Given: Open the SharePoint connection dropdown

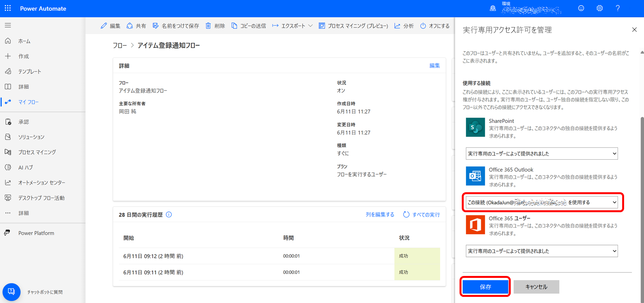Looking at the screenshot, I should point(542,154).
